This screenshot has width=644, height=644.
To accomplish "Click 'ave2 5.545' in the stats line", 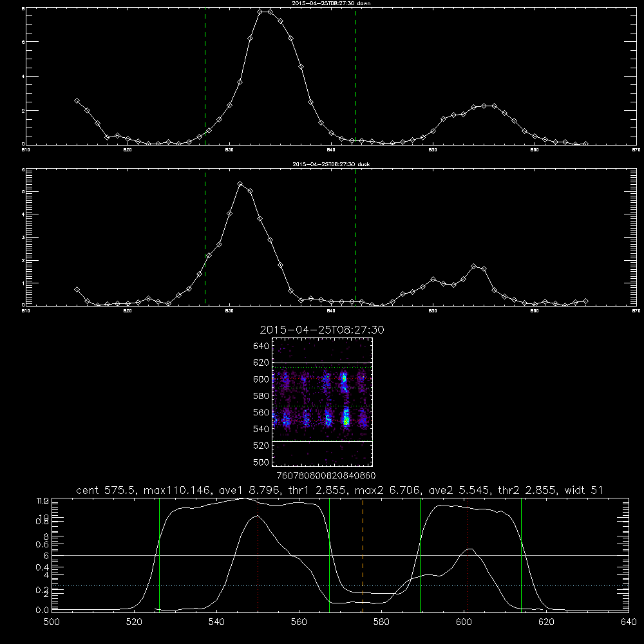I will click(x=459, y=490).
